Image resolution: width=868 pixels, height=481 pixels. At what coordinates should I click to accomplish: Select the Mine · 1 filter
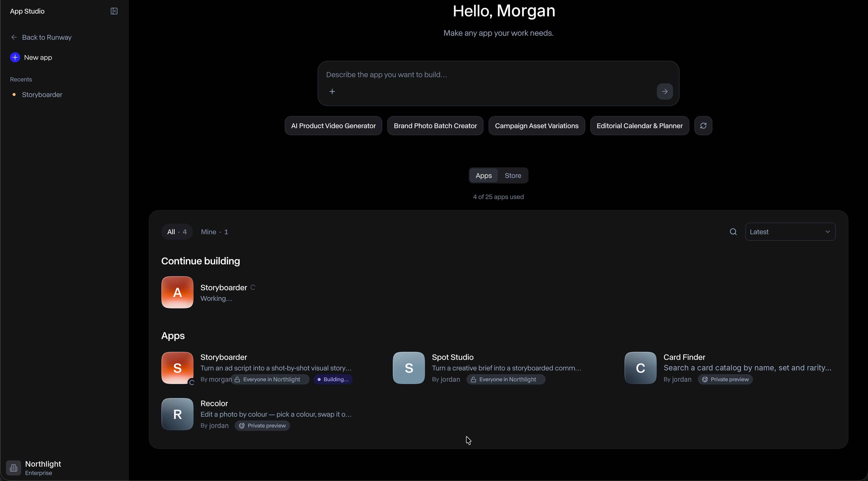click(214, 232)
